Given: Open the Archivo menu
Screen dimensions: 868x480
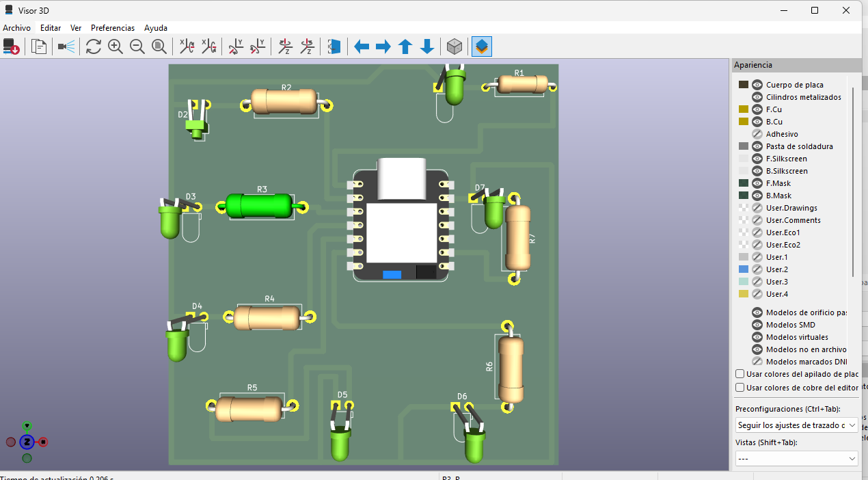Looking at the screenshot, I should [16, 28].
